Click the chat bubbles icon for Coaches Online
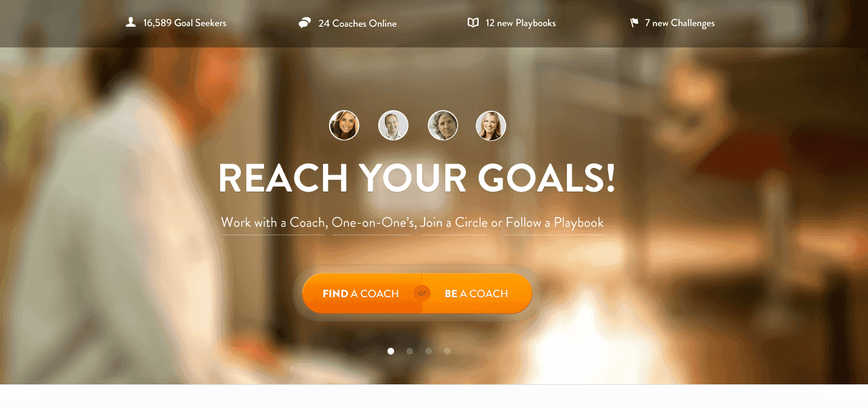This screenshot has height=408, width=868. pyautogui.click(x=305, y=23)
